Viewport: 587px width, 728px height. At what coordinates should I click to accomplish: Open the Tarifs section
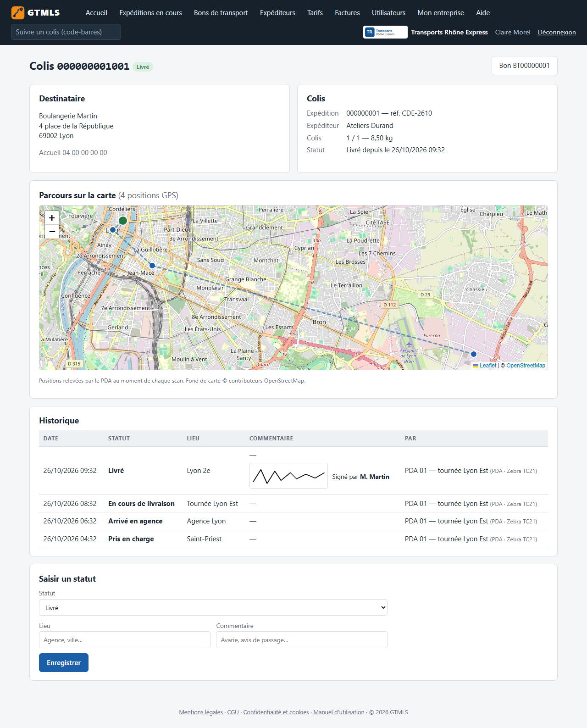click(315, 13)
